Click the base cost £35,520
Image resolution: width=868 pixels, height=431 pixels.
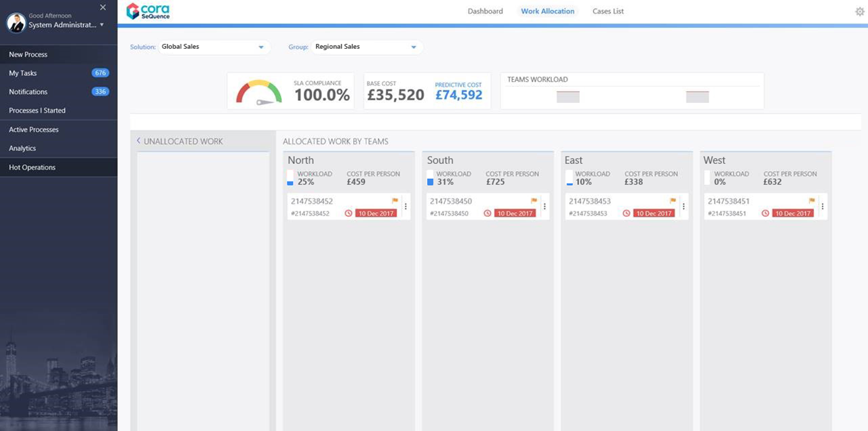pos(395,96)
